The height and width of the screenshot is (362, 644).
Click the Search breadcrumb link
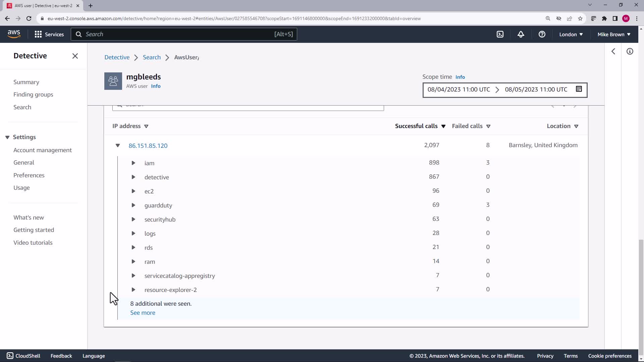(x=152, y=57)
